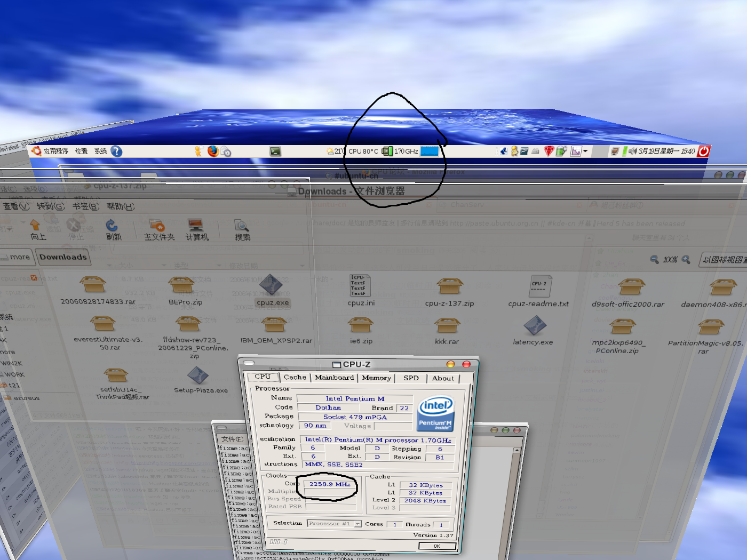
Task: Switch to the CPU tab in CPU-Z
Action: pyautogui.click(x=263, y=377)
